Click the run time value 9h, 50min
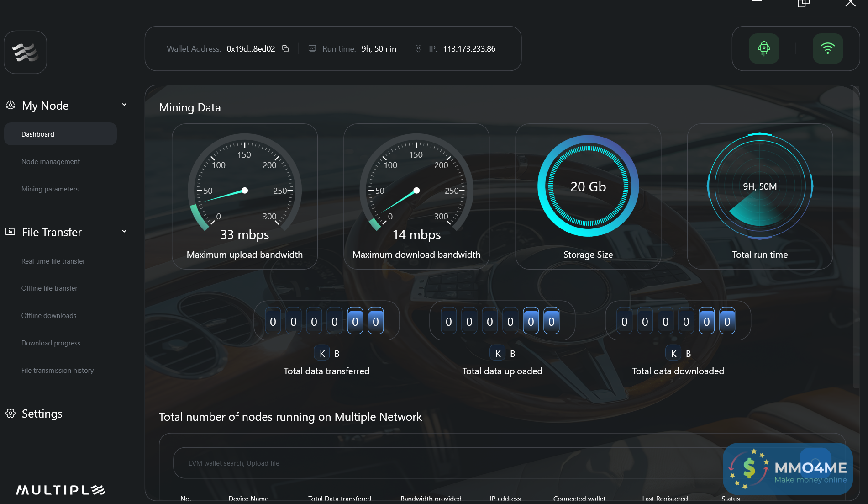Image resolution: width=868 pixels, height=504 pixels. coord(379,48)
